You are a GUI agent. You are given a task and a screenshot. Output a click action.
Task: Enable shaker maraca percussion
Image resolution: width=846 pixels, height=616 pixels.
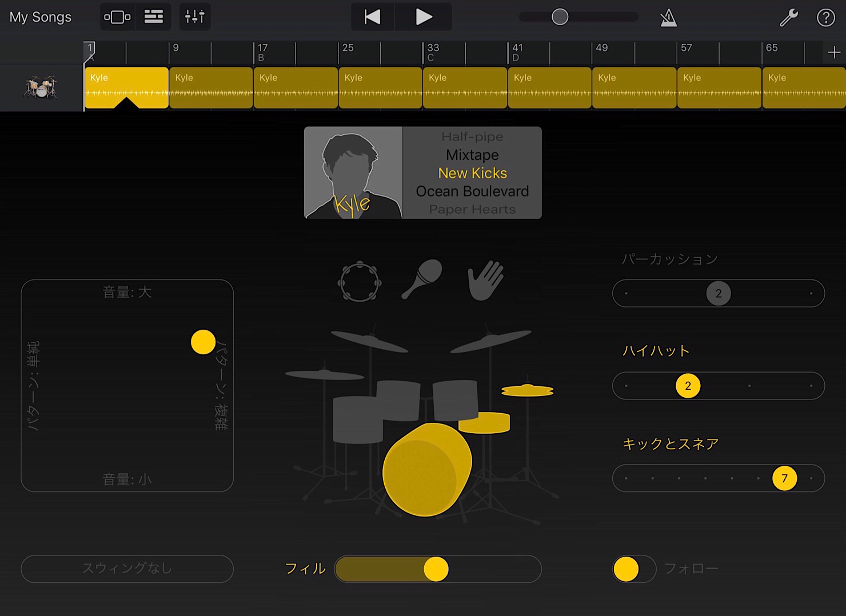(422, 279)
